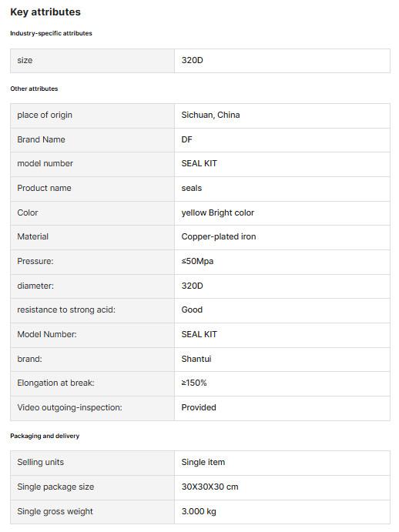Click the yellow Bright color value
399x532 pixels.
click(218, 212)
